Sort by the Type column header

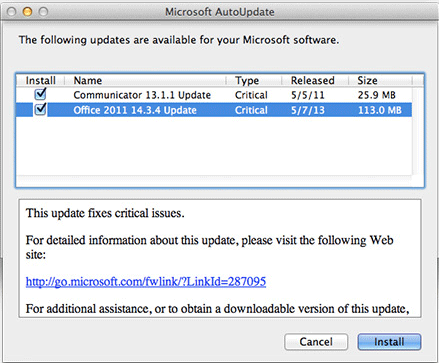(254, 80)
